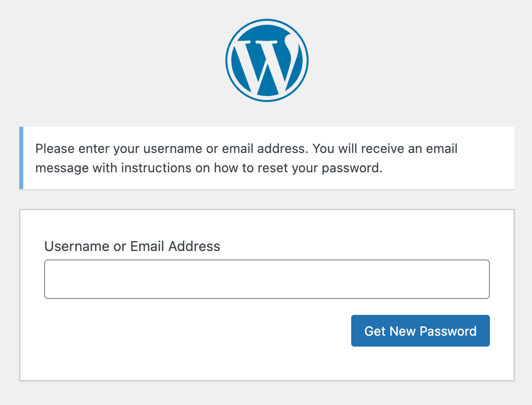Click the gray page background beside the logo
Screen dimensions: 532x405
[124, 60]
